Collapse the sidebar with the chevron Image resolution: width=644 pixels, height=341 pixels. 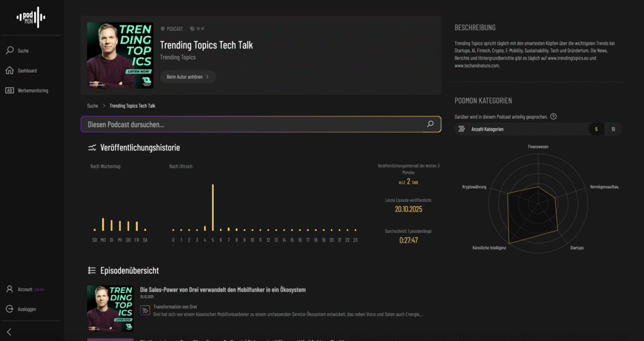click(x=9, y=332)
